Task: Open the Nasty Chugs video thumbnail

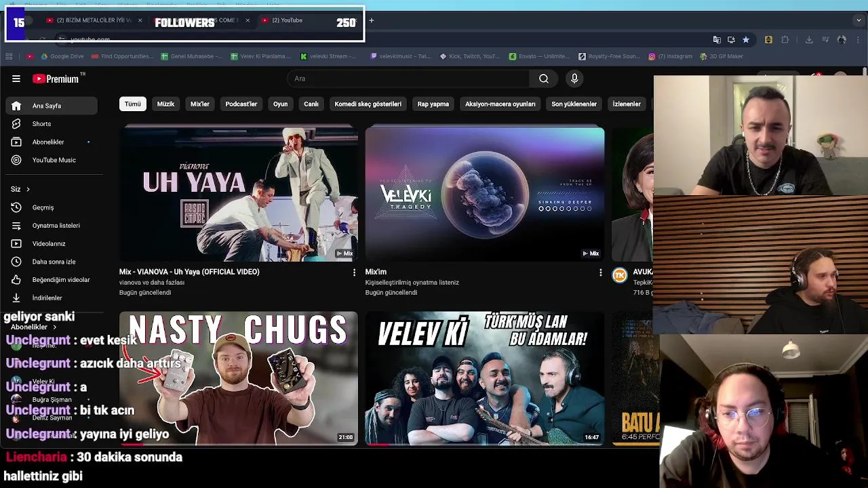Action: (239, 378)
